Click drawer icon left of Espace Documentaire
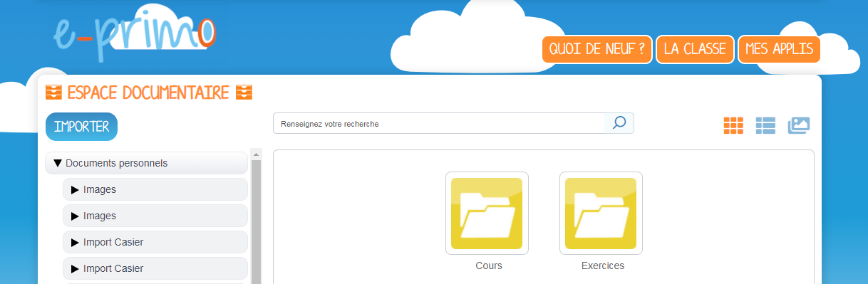 pos(53,93)
